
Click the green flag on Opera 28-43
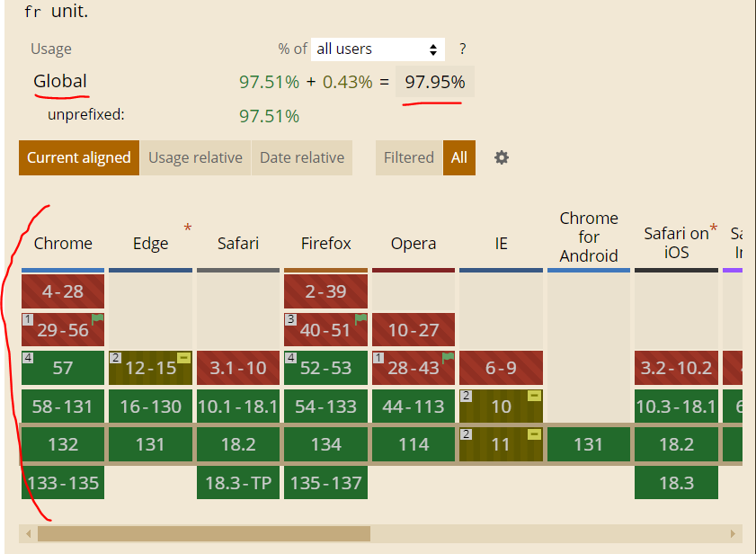coord(448,357)
